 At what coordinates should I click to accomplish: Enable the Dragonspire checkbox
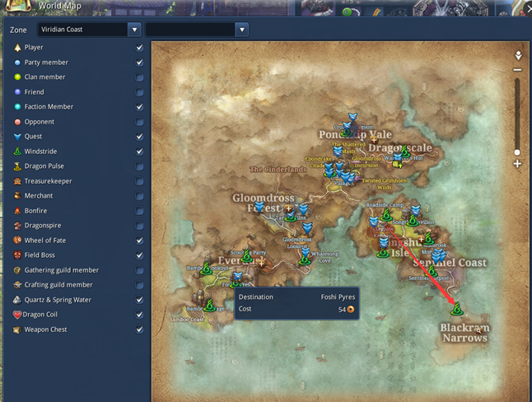click(139, 226)
